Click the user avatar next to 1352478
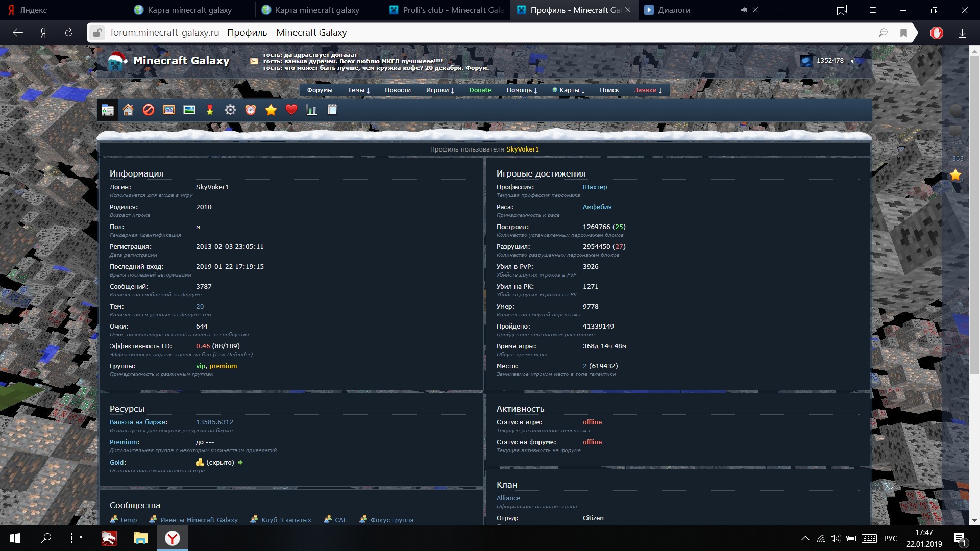 pyautogui.click(x=806, y=61)
